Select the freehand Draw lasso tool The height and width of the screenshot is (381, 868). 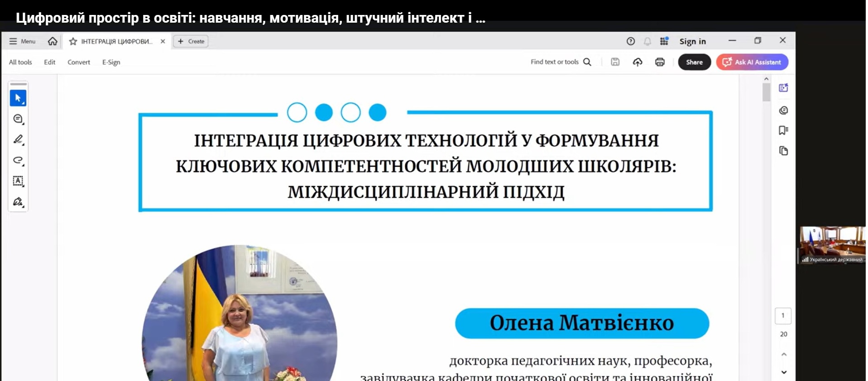click(18, 160)
